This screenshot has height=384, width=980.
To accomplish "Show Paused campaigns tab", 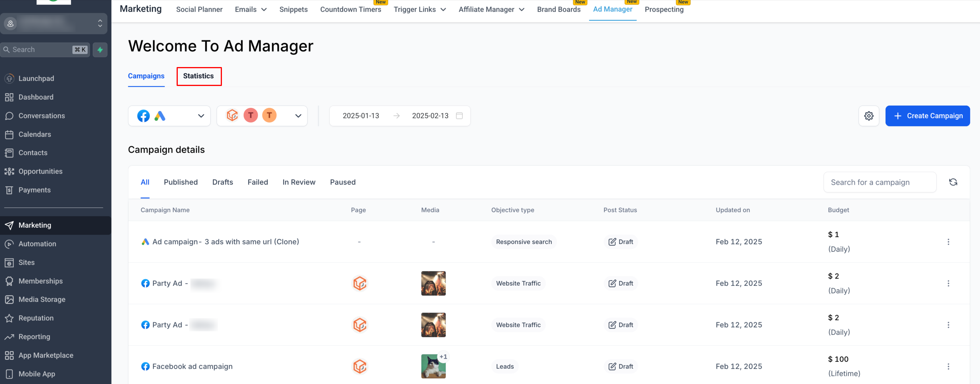I will (x=342, y=182).
